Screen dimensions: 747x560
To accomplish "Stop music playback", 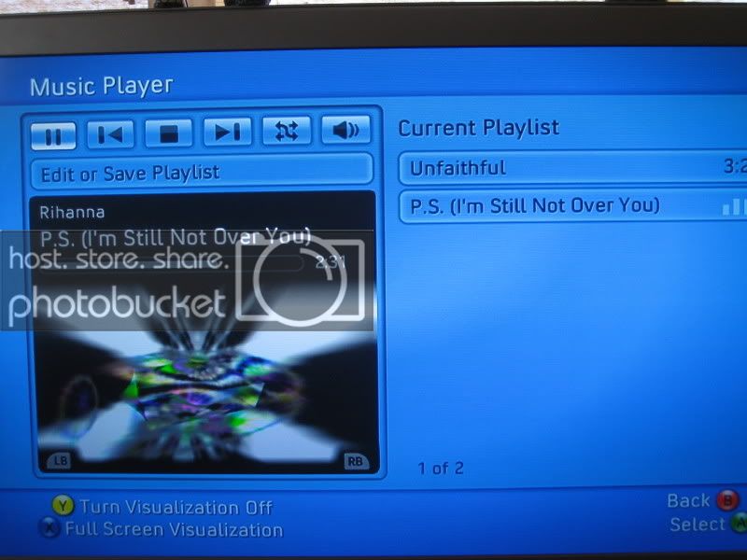I will [169, 132].
